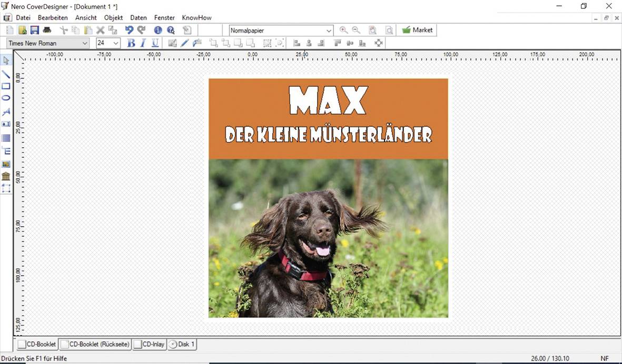This screenshot has height=364, width=622.
Task: Select the Ellipse tool
Action: click(x=7, y=98)
